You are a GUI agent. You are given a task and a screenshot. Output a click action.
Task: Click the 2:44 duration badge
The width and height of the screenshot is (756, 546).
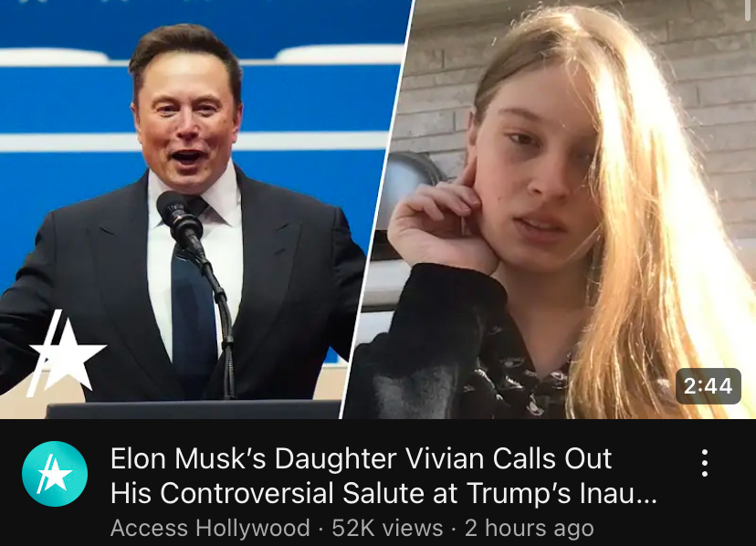pos(708,386)
